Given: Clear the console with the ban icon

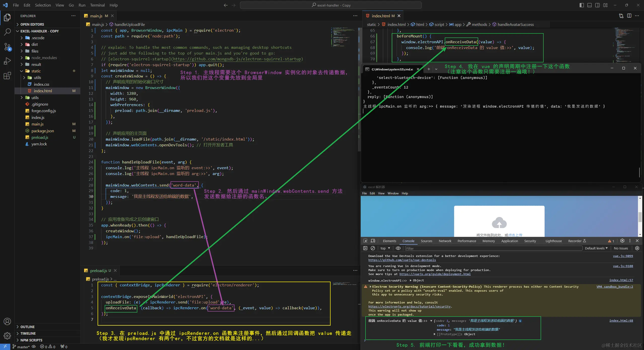Looking at the screenshot, I should (x=373, y=248).
